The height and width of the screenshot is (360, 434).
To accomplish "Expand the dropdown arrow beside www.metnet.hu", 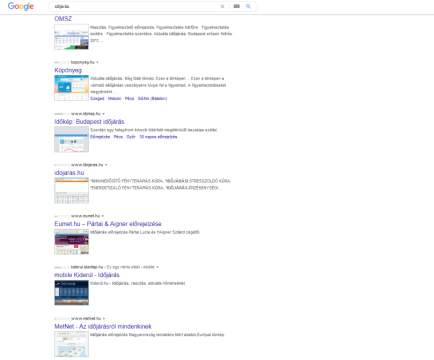I will [x=104, y=319].
